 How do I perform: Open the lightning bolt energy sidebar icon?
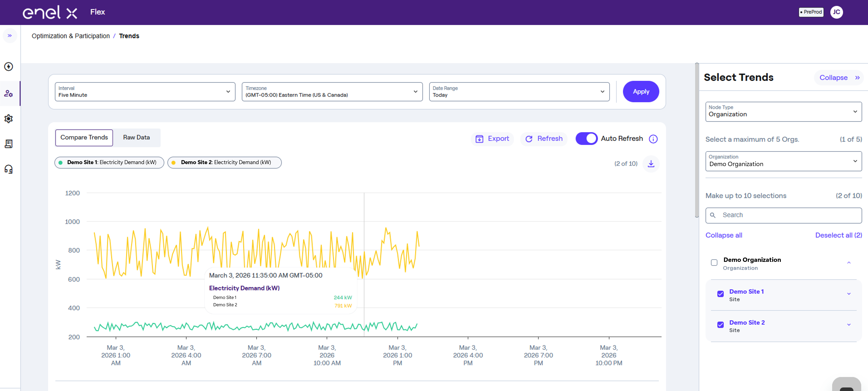click(x=9, y=67)
